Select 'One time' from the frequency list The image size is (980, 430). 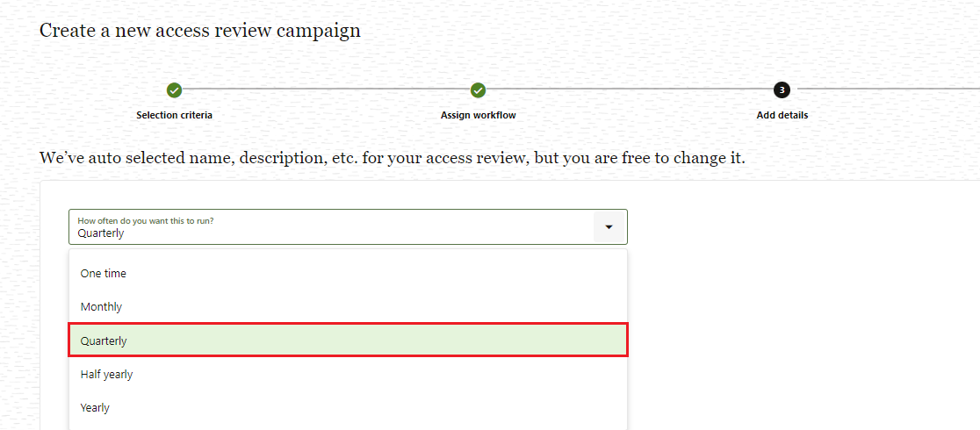coord(348,274)
